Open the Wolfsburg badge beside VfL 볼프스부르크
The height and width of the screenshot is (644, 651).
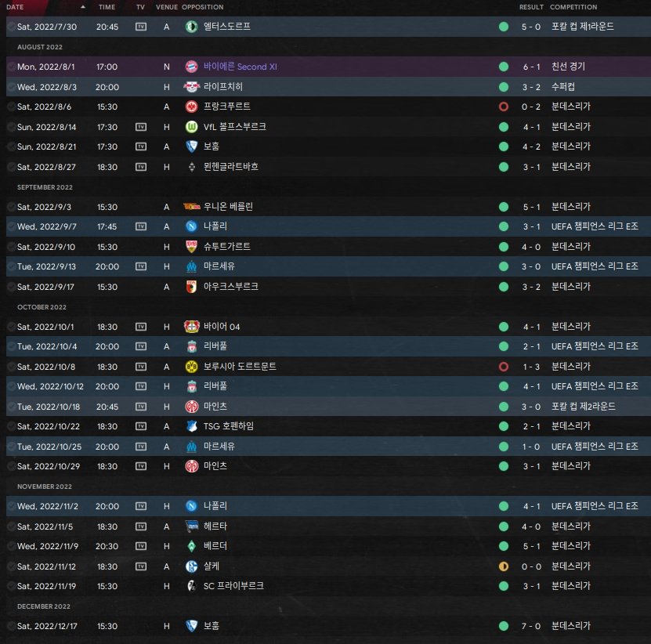click(190, 126)
